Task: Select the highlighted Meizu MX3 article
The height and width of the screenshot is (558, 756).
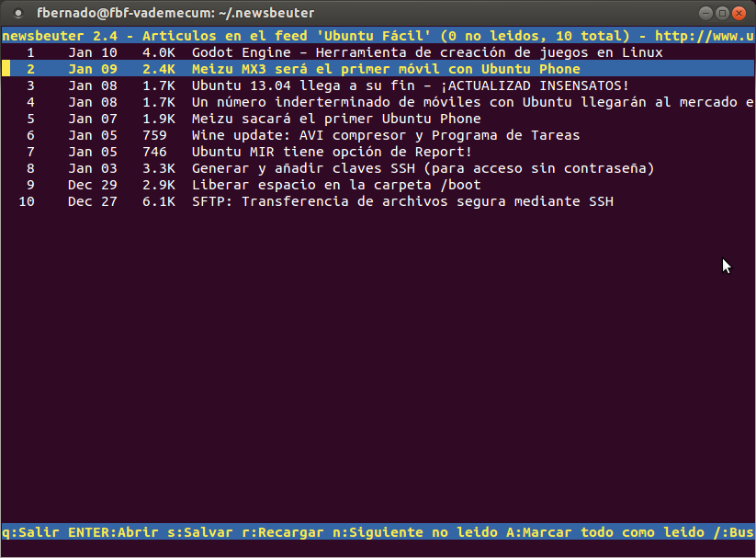Action: click(378, 69)
